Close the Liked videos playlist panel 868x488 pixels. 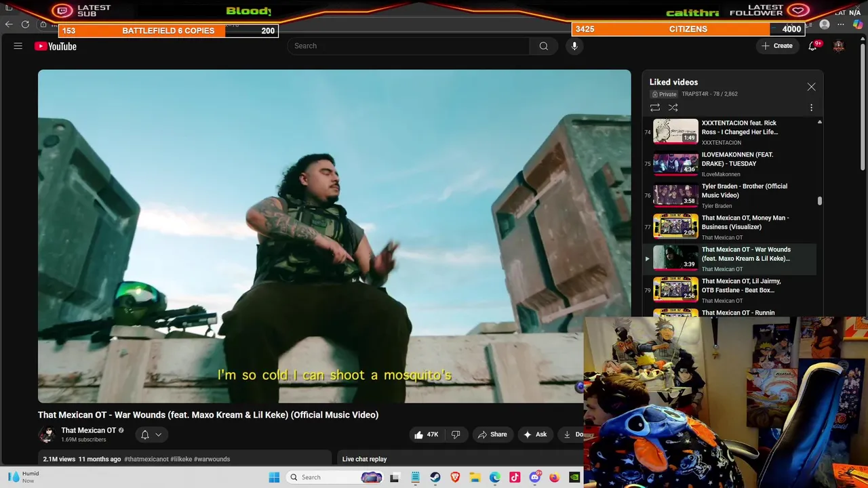tap(811, 87)
